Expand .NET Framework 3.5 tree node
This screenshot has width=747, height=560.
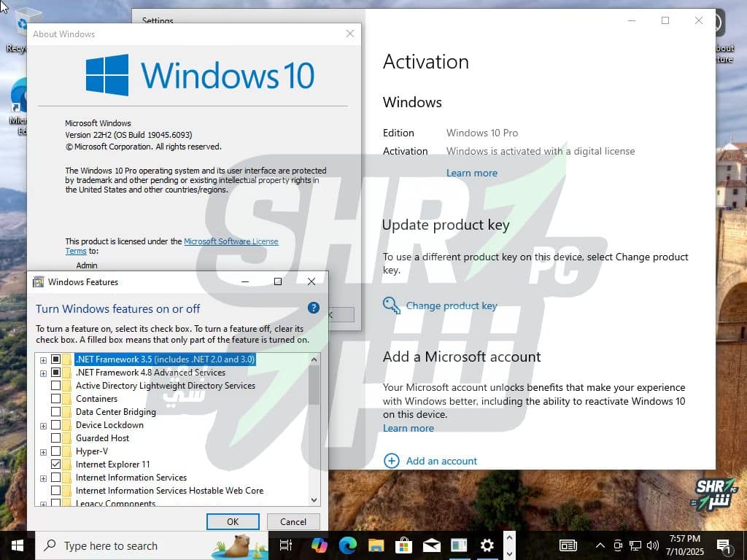click(43, 360)
